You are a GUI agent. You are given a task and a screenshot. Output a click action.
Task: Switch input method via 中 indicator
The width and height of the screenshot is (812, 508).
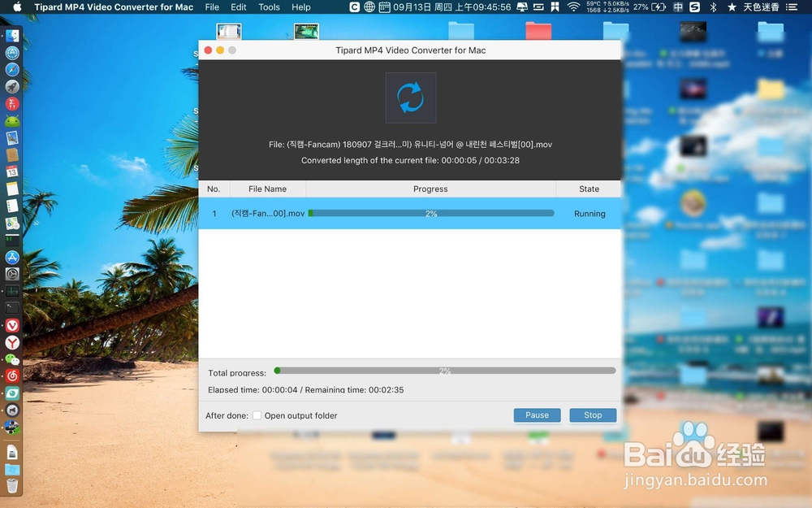coord(679,7)
